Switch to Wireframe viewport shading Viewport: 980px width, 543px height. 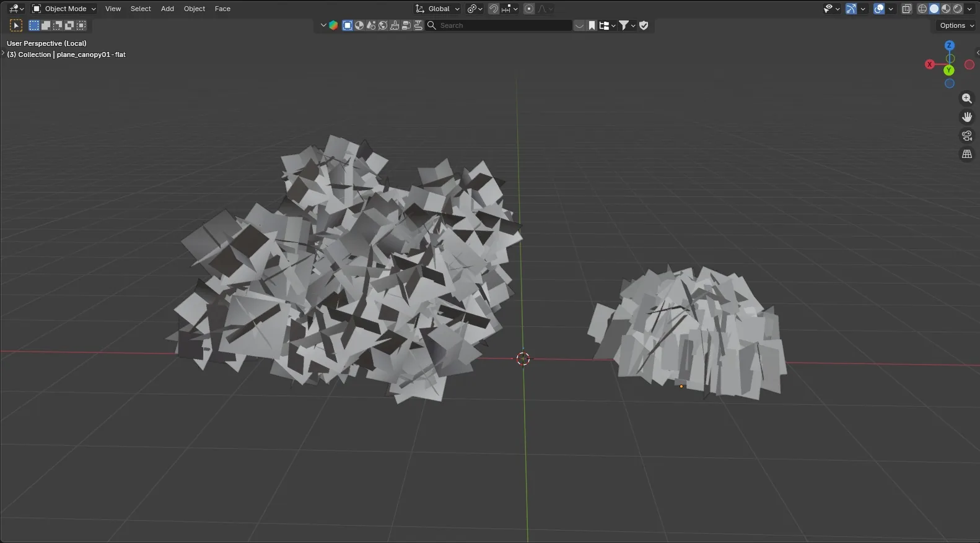click(x=922, y=9)
